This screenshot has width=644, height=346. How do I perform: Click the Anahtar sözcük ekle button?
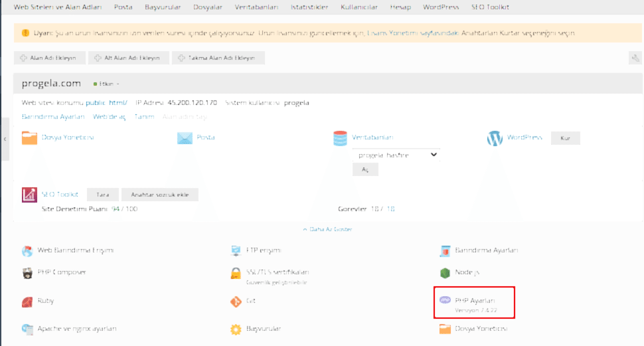click(x=159, y=195)
